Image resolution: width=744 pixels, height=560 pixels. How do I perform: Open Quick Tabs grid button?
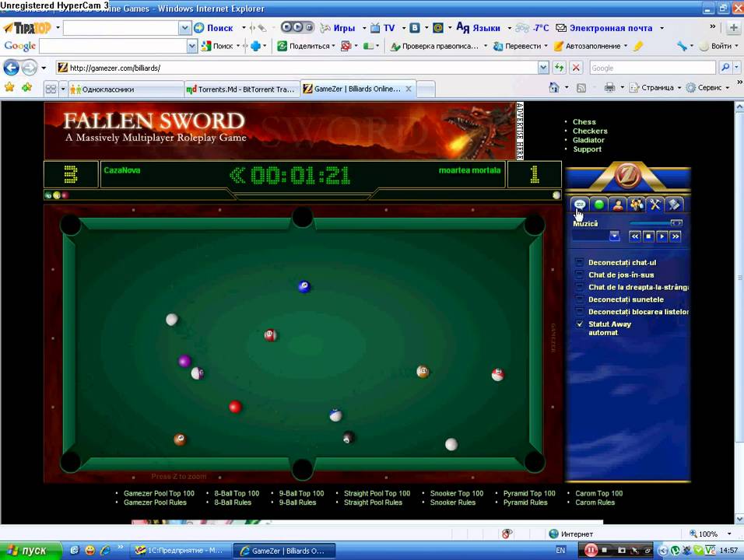[x=51, y=89]
